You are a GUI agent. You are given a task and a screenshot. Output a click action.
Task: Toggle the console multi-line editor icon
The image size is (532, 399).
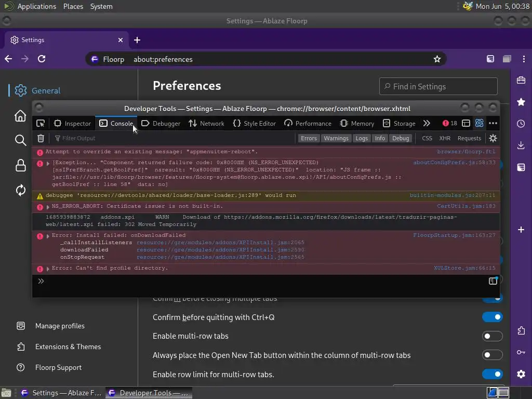[493, 281]
